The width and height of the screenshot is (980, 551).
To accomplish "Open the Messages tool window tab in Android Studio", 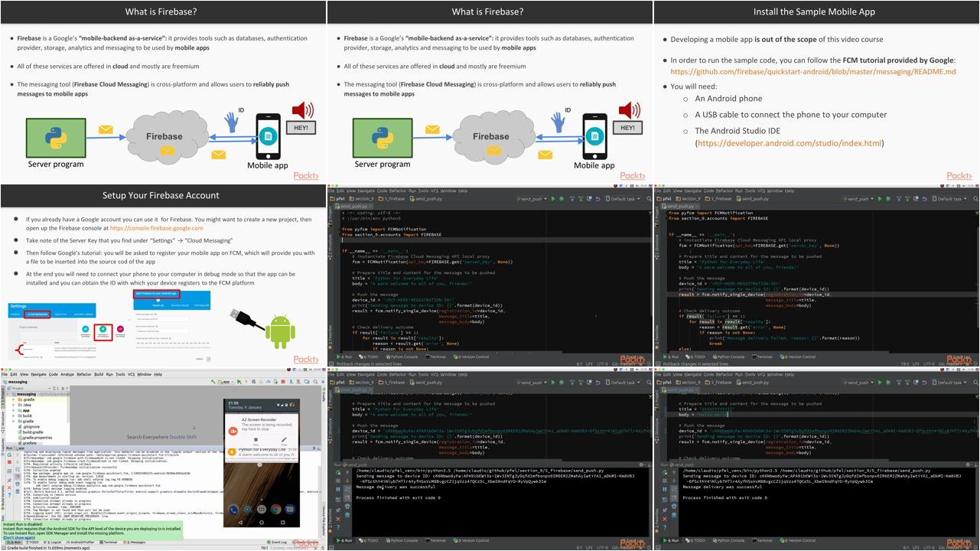I will click(134, 543).
